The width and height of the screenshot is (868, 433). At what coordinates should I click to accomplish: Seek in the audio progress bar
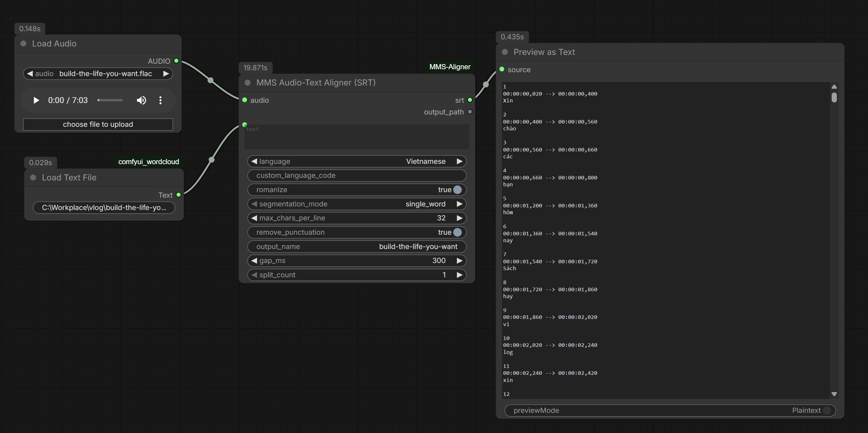(x=110, y=100)
